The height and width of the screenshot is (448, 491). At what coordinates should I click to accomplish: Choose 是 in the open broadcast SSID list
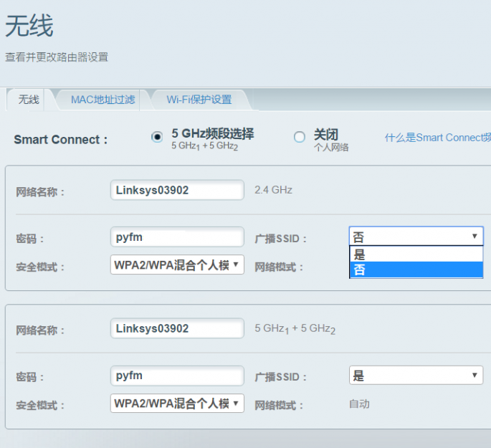tap(416, 254)
